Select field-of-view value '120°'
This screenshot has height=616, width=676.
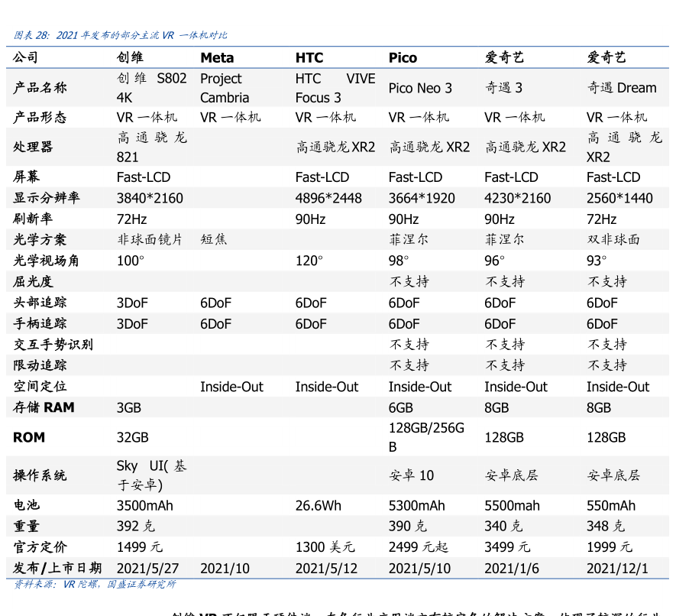tap(309, 261)
